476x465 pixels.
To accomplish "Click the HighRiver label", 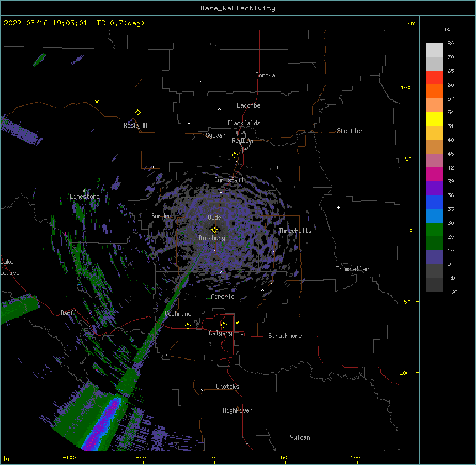I will coord(237,410).
